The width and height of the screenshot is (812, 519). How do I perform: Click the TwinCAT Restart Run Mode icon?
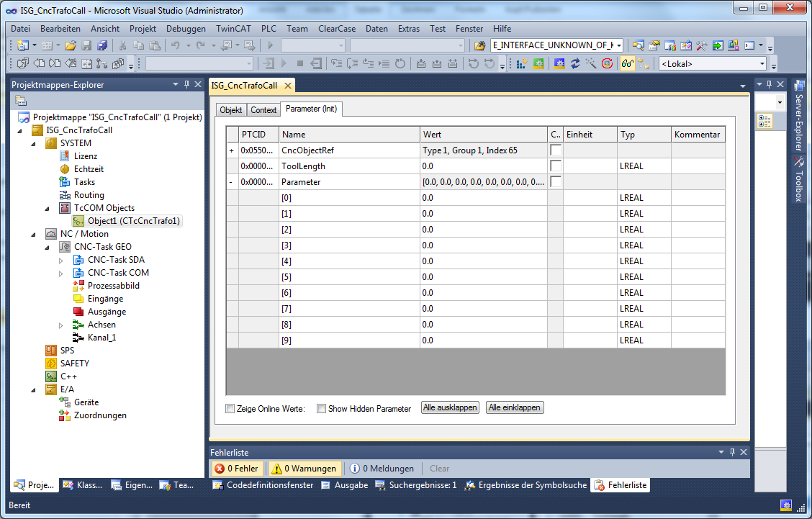point(538,64)
